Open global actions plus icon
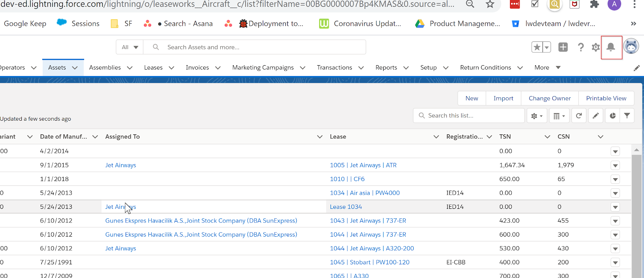Screen dimensions: 644x278 [x=563, y=47]
